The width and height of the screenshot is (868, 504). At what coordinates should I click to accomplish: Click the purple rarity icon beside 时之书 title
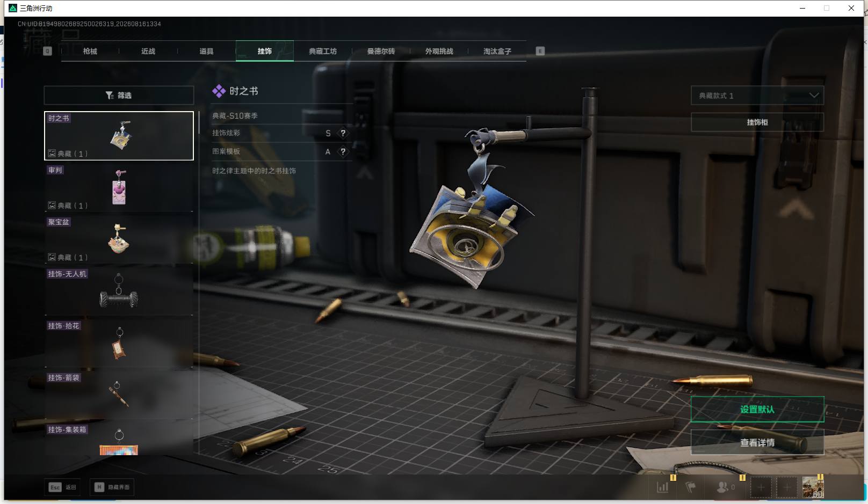pyautogui.click(x=219, y=91)
